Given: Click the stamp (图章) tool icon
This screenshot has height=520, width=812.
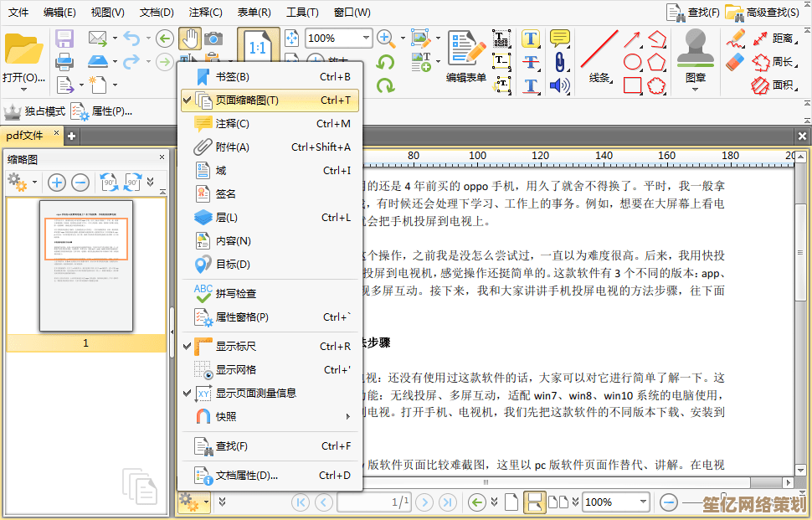Looking at the screenshot, I should [x=695, y=49].
